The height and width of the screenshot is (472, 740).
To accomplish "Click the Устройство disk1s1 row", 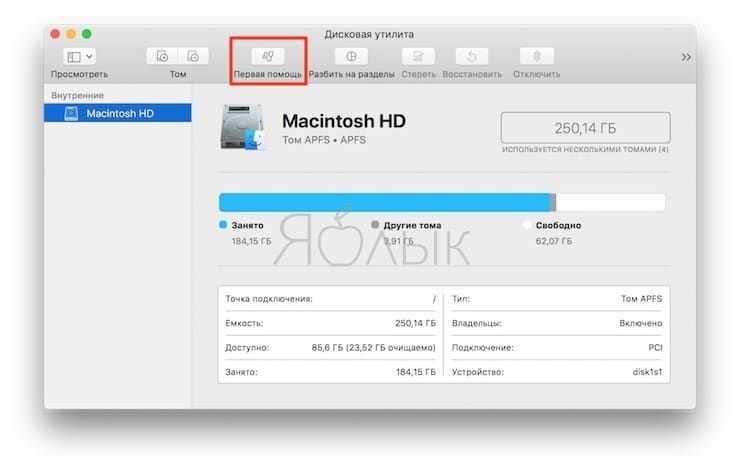I will [x=557, y=372].
